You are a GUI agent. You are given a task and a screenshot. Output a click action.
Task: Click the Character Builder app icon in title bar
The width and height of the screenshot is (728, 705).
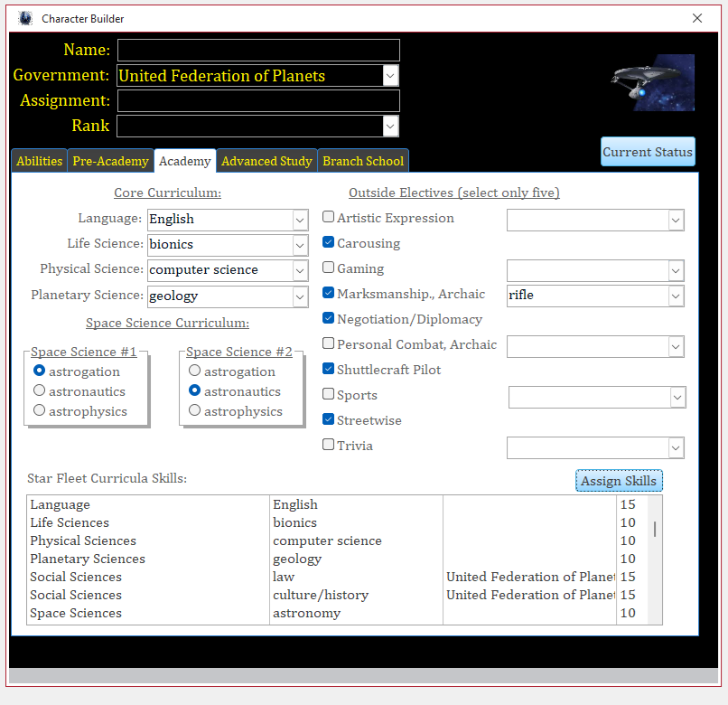coord(24,18)
